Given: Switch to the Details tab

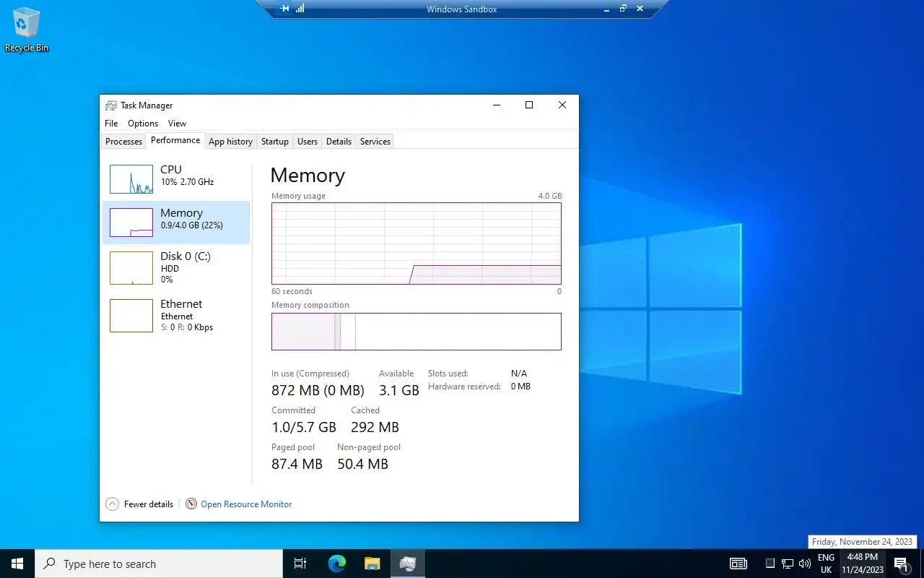Looking at the screenshot, I should (339, 142).
